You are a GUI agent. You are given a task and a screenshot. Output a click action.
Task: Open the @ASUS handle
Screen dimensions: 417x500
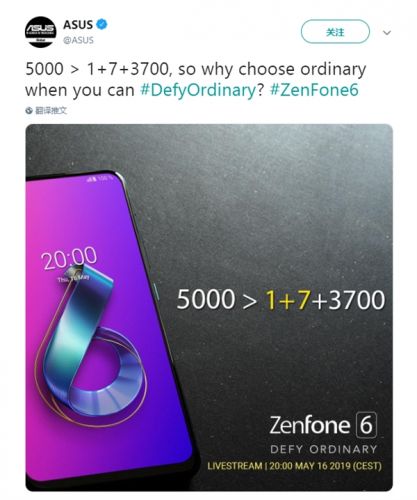[x=78, y=40]
